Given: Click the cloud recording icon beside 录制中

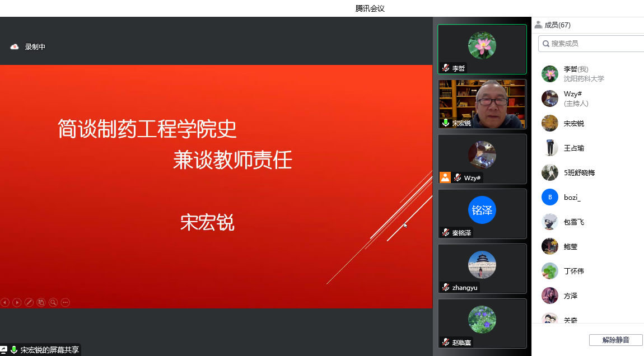Looking at the screenshot, I should [15, 47].
